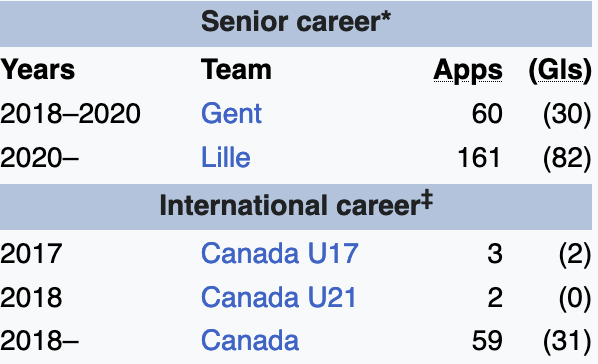Follow the Canada U21 link

(279, 297)
